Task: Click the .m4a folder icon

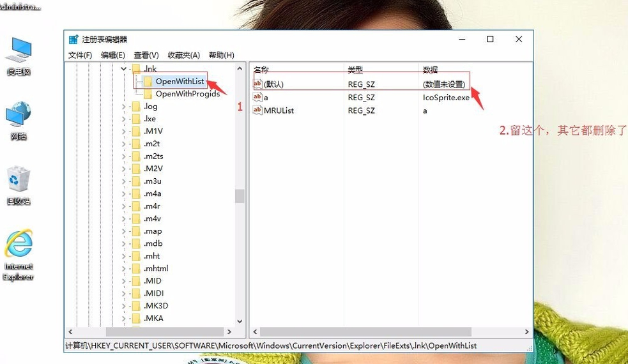Action: pyautogui.click(x=136, y=193)
